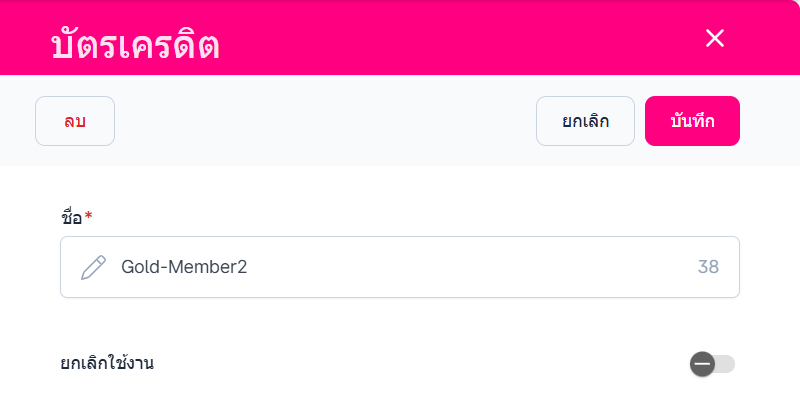Click blank area between ยกเลิกใช้งาน label and switch

(x=420, y=363)
